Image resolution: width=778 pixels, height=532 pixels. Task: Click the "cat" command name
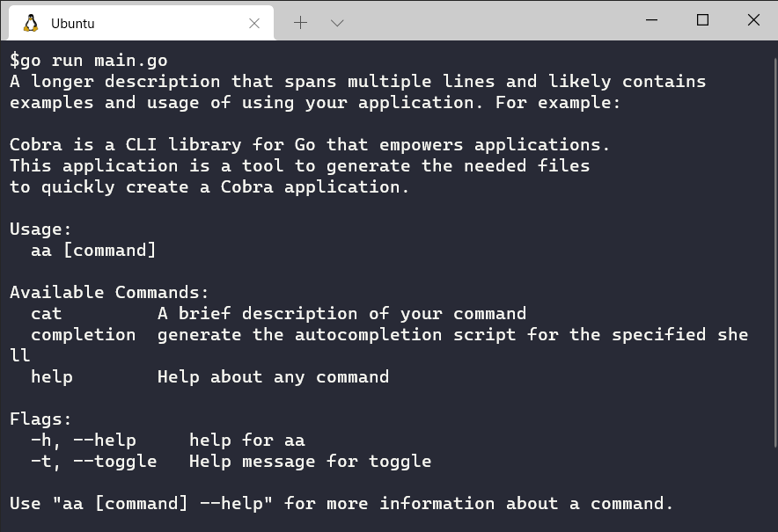(47, 314)
